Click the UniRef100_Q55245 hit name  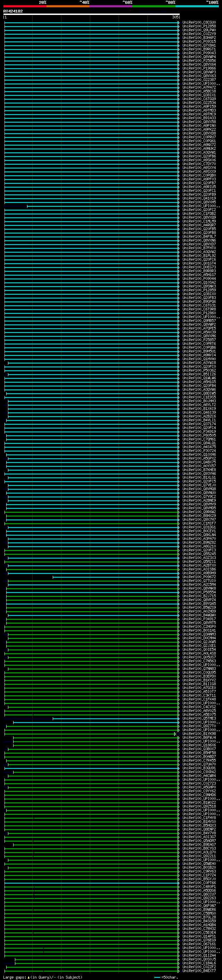199,554
